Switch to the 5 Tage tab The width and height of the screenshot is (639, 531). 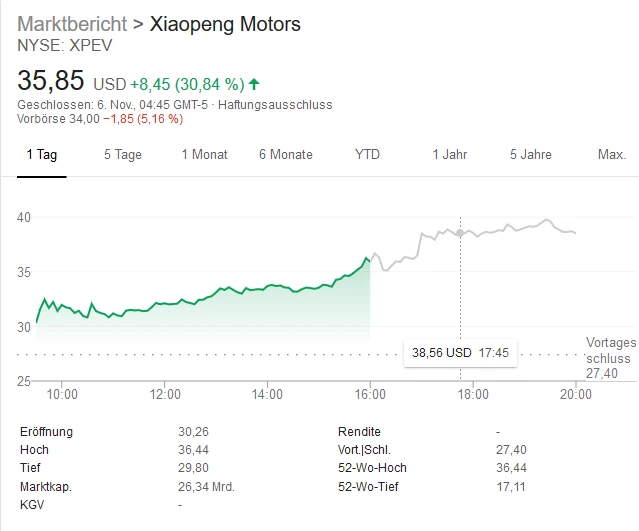(x=122, y=155)
